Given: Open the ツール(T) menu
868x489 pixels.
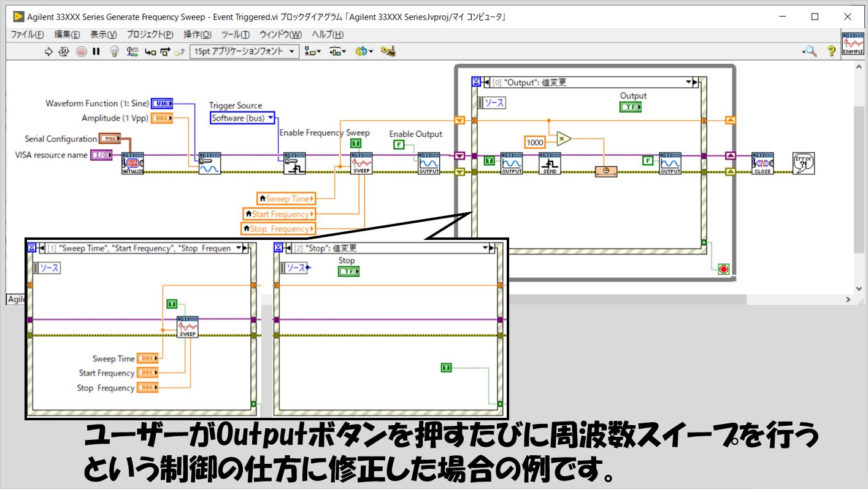Looking at the screenshot, I should pos(236,34).
